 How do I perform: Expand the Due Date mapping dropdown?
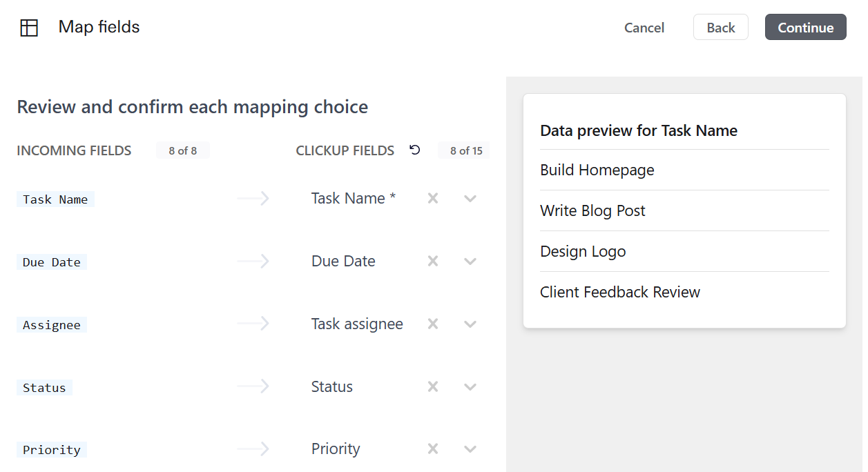pos(470,261)
